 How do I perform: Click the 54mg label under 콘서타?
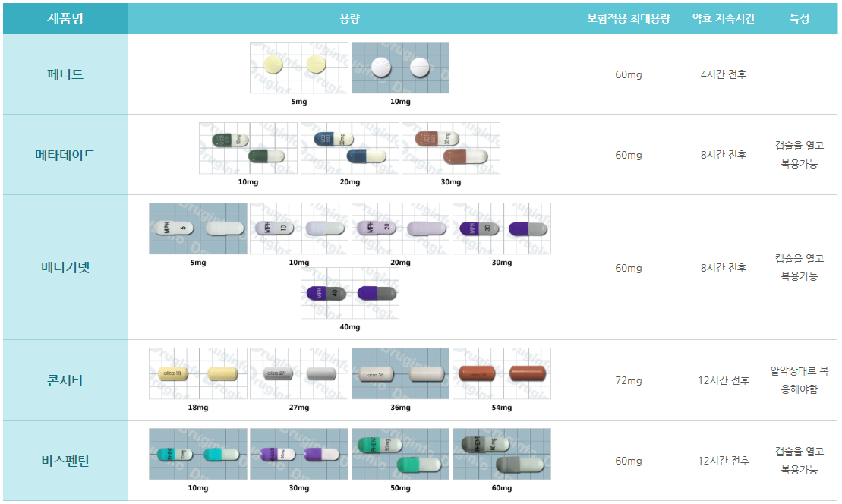[x=502, y=408]
